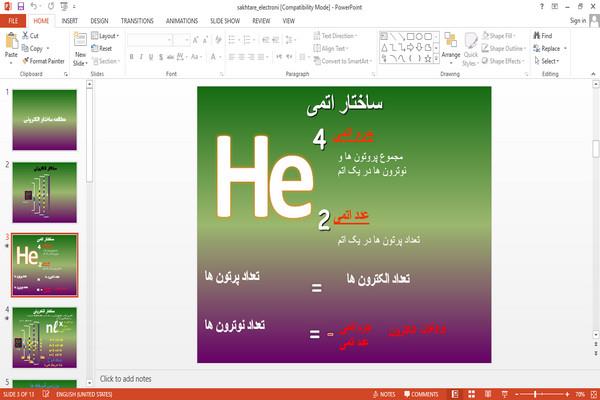Copy the selection with the Copy button
The width and height of the screenshot is (600, 400).
33,48
